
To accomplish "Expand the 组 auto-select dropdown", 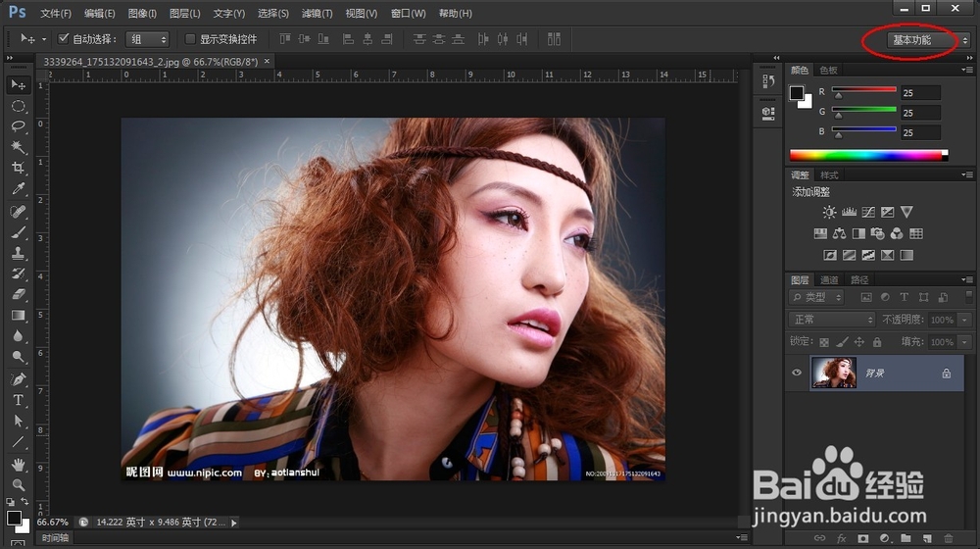I will pos(149,39).
